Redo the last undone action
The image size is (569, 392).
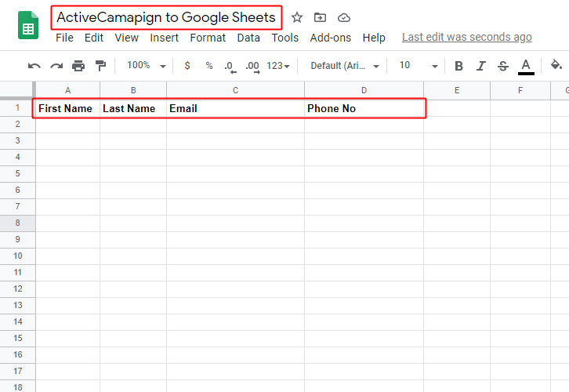[56, 66]
